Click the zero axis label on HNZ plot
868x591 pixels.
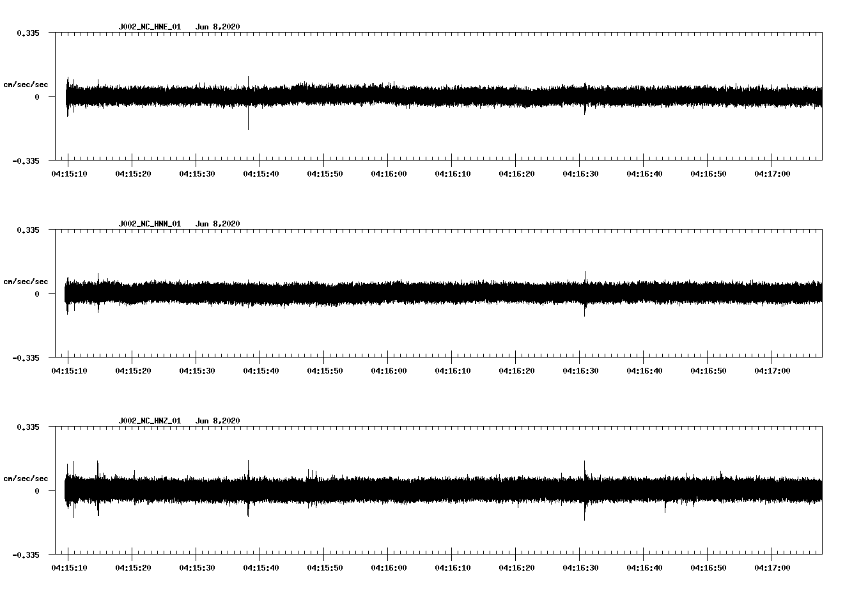(37, 491)
